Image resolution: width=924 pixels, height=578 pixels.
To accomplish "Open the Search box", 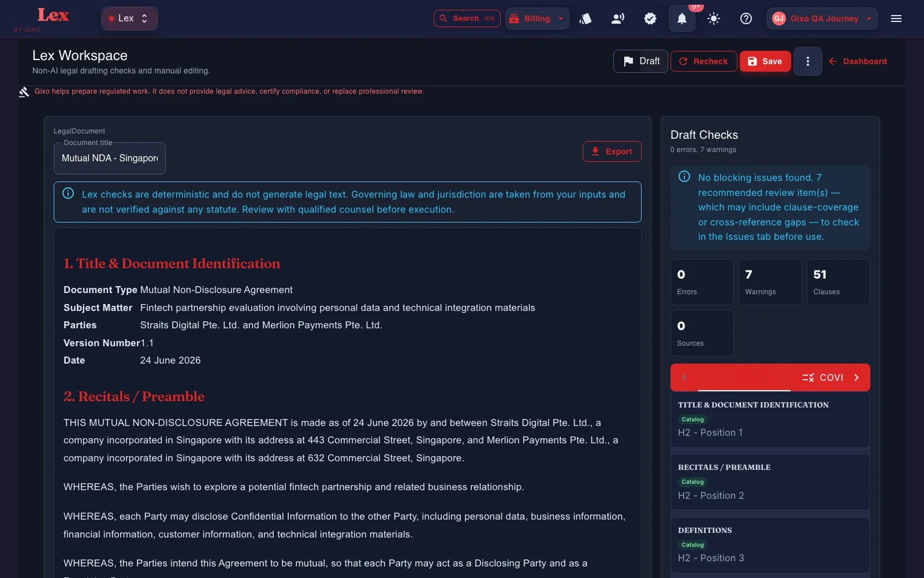I will point(467,18).
